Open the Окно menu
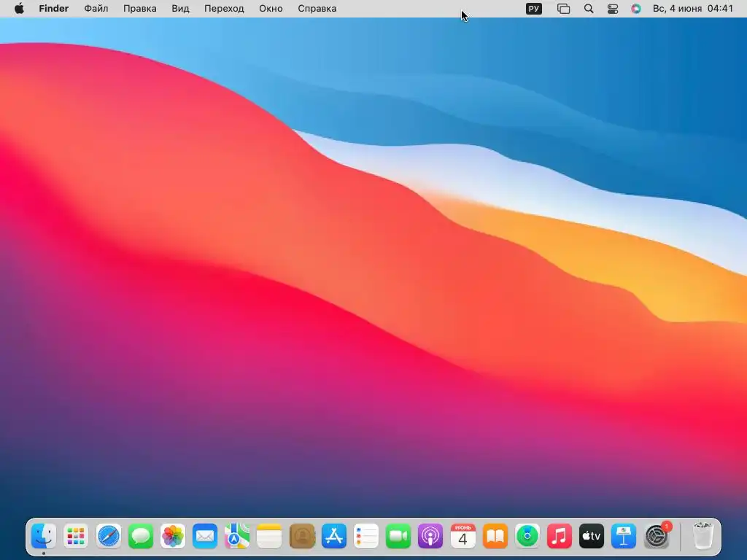Screen dimensions: 747x560 [271, 9]
